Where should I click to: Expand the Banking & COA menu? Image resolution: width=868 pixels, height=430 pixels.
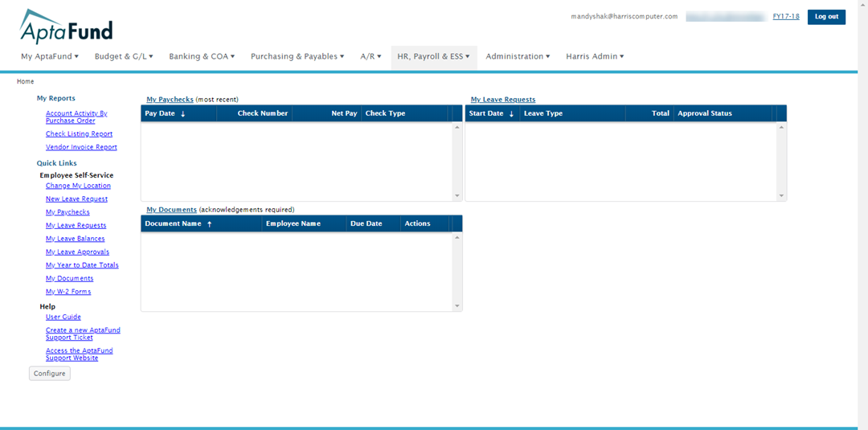point(202,56)
